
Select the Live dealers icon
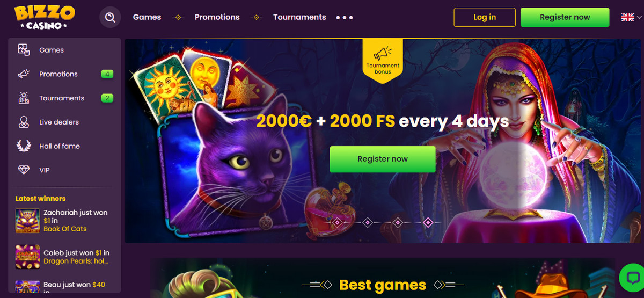click(x=24, y=122)
